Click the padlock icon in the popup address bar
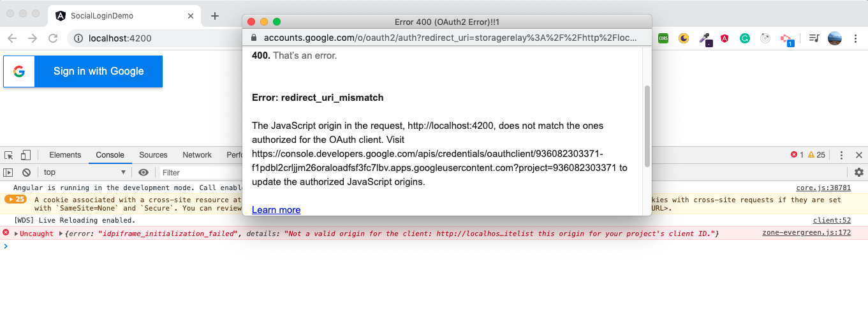868x326 pixels. click(x=253, y=38)
